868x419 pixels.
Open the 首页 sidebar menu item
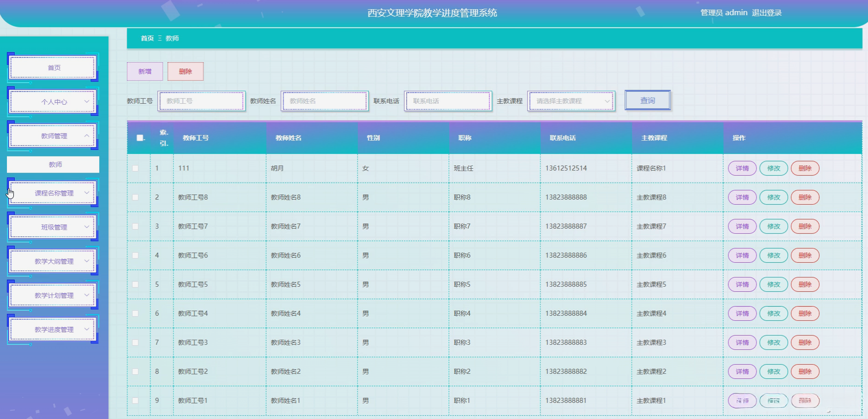coord(53,67)
